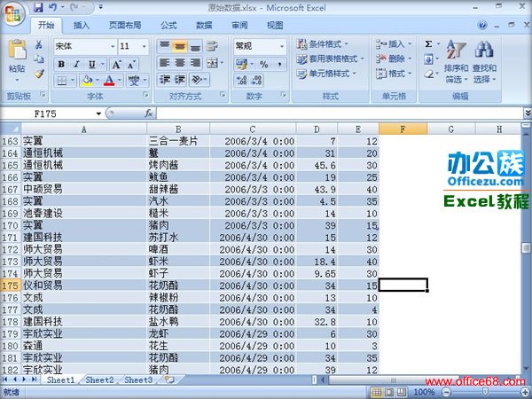Screen dimensions: 532x399
Task: Open the font name combo box 宋体
Action: 85,46
